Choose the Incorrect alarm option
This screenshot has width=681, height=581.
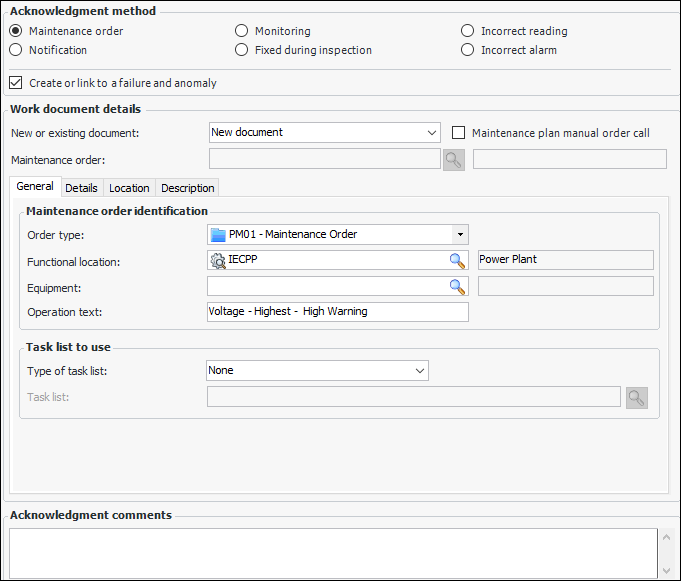pyautogui.click(x=468, y=50)
